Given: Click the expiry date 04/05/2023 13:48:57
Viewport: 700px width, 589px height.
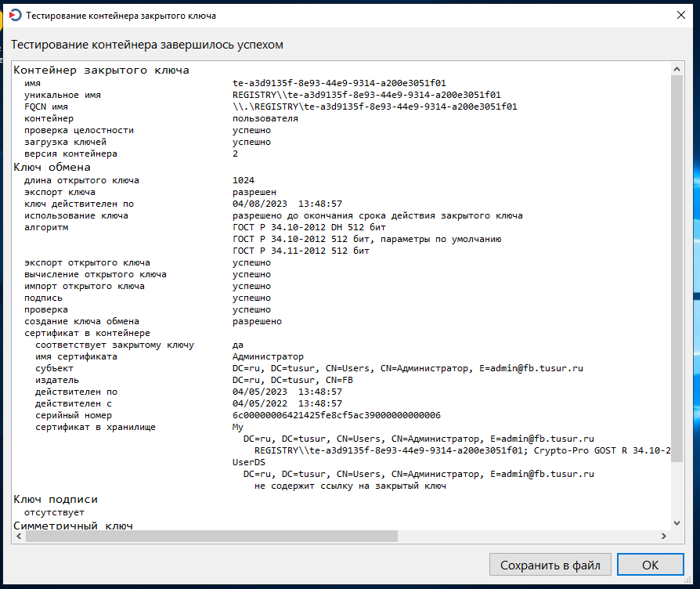Looking at the screenshot, I should (287, 392).
